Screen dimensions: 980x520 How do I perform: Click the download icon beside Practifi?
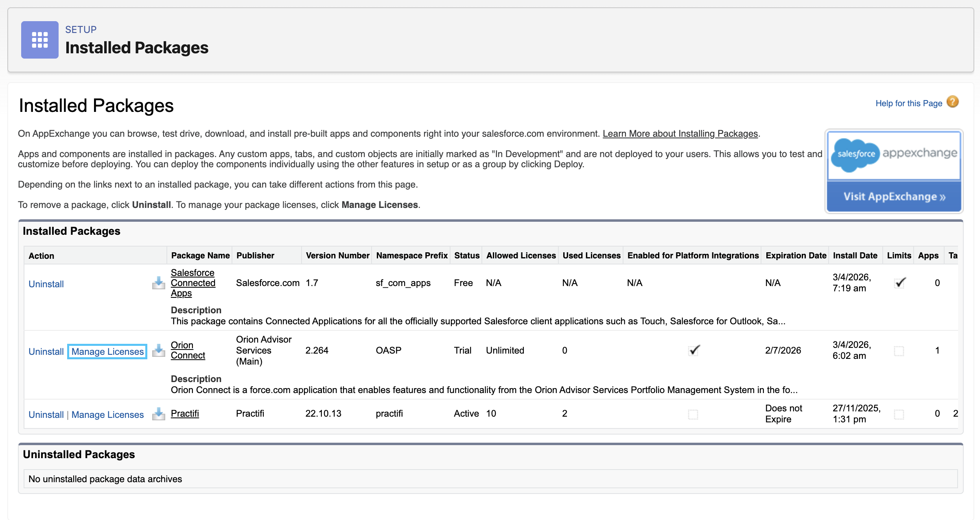click(x=158, y=414)
